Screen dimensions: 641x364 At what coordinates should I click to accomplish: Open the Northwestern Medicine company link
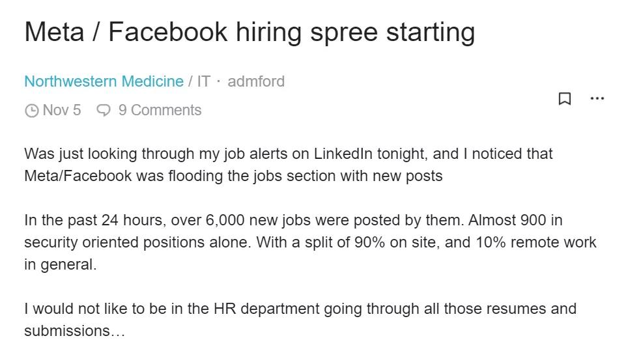coord(104,81)
